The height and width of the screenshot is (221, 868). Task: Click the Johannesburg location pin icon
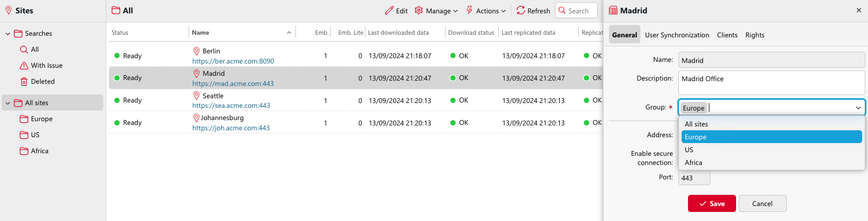tap(196, 118)
